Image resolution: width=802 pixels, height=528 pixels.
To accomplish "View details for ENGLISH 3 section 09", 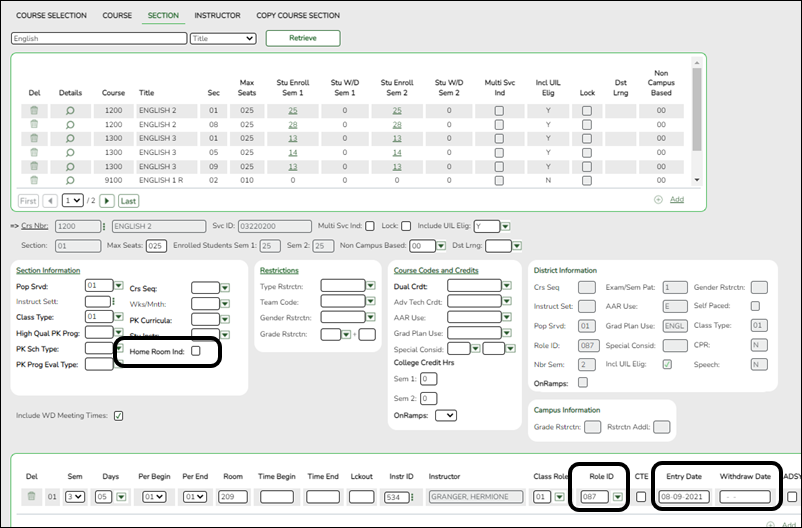I will [70, 166].
